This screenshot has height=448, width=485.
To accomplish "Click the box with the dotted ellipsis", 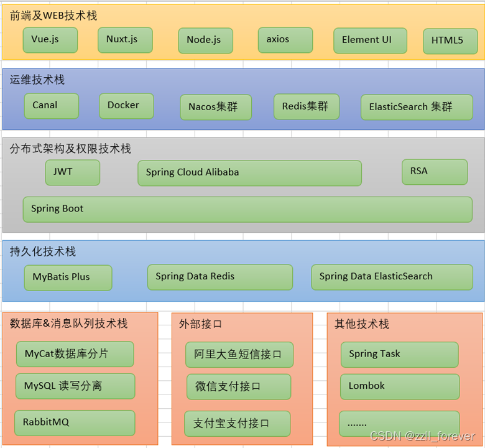I will (x=400, y=424).
